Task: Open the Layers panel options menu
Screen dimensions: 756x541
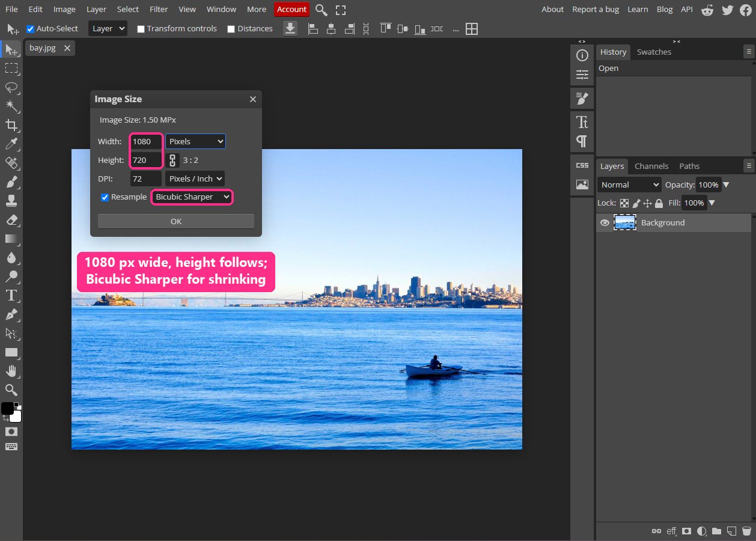Action: click(748, 165)
